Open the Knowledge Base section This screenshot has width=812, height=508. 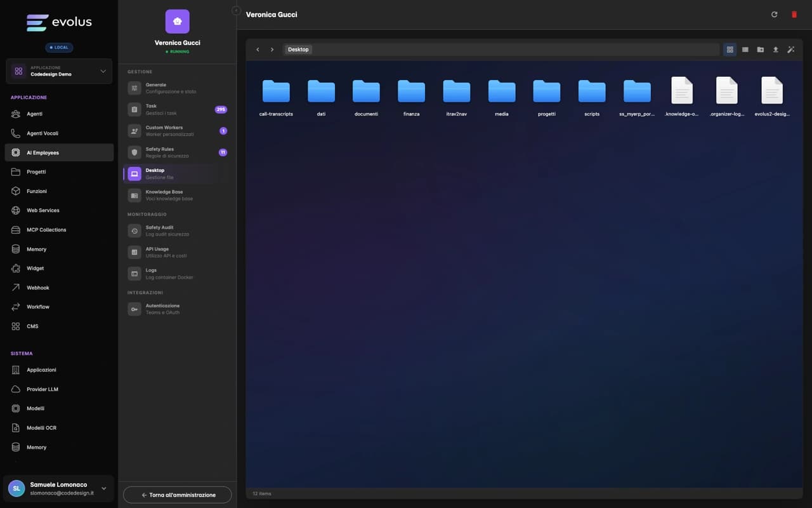coord(178,195)
